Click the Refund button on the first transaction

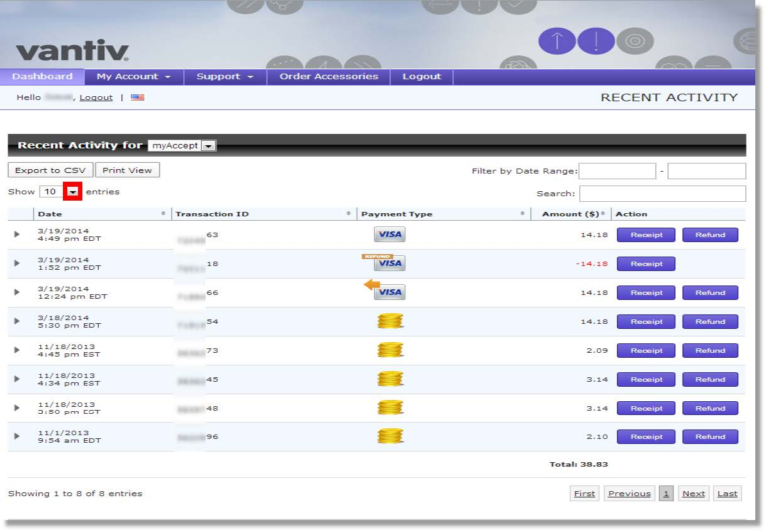click(x=710, y=235)
